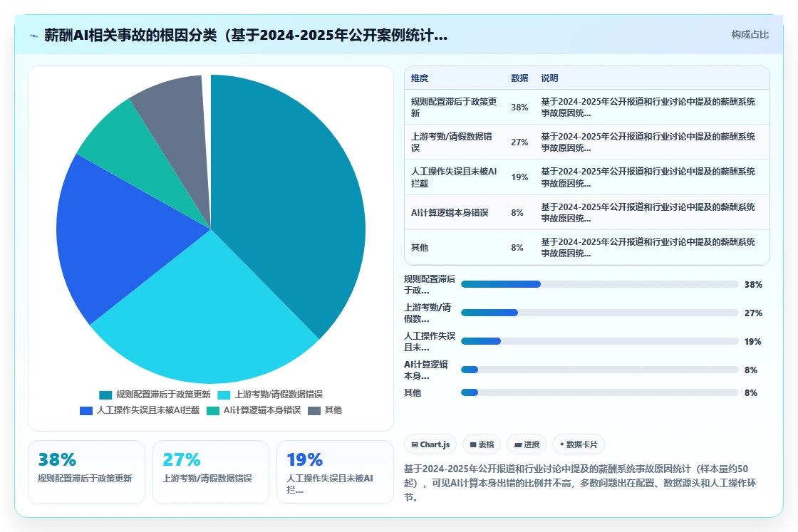This screenshot has height=532, width=798.
Task: Click the card title 薪酬AI相关事故的根因分类
Action: pos(246,35)
